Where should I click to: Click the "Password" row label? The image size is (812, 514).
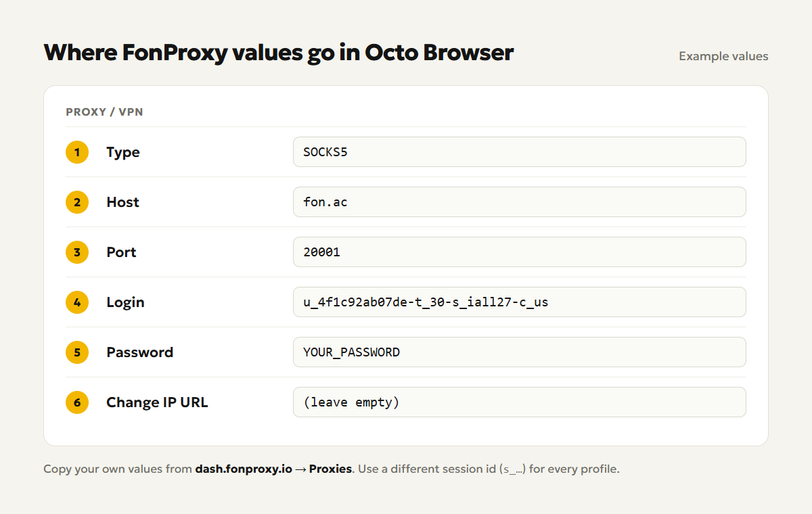pyautogui.click(x=139, y=352)
